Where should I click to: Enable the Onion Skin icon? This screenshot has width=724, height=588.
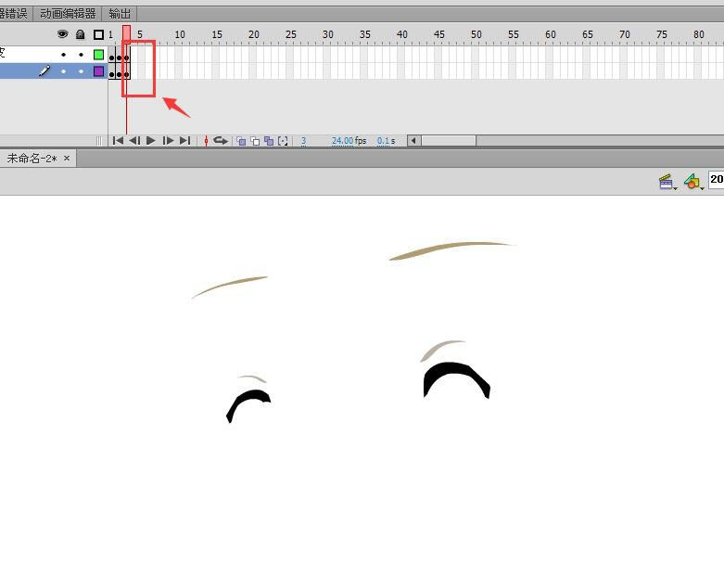pos(241,141)
